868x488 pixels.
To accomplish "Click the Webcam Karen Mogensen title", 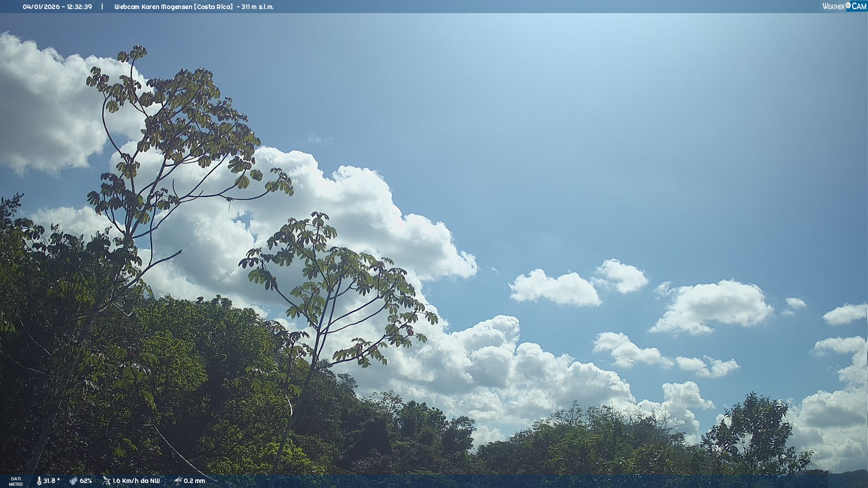I will coord(153,7).
